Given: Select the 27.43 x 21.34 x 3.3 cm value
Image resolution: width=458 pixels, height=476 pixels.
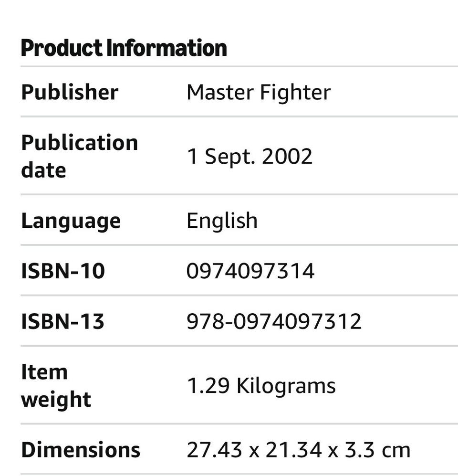Looking at the screenshot, I should tap(298, 450).
